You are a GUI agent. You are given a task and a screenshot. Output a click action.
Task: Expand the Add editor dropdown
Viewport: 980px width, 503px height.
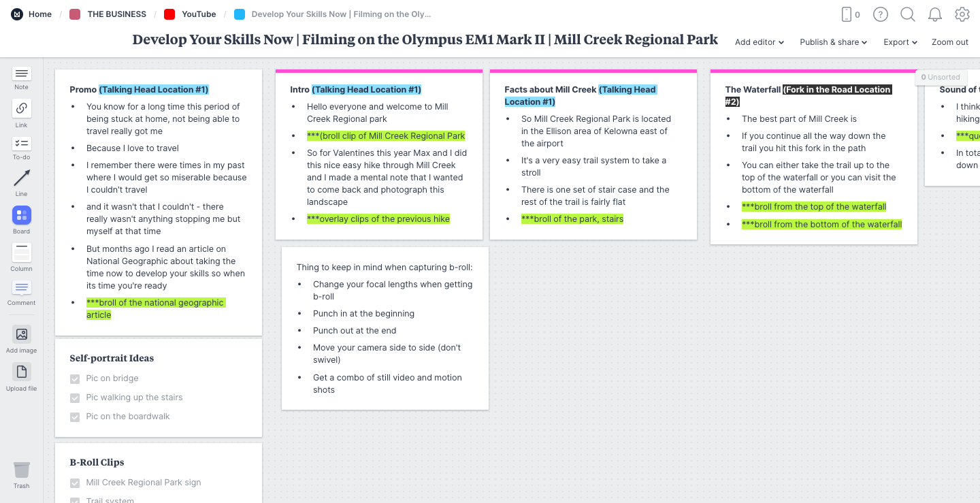click(x=759, y=42)
